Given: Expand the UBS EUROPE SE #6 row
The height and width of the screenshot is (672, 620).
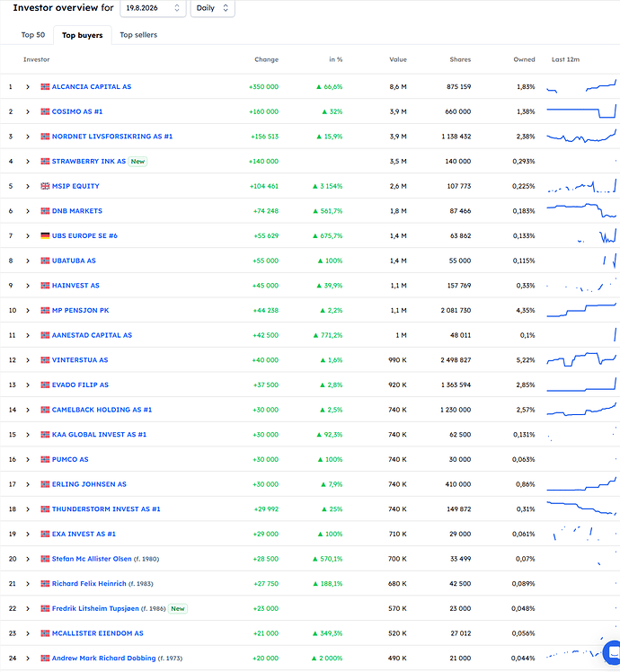Looking at the screenshot, I should tap(28, 235).
